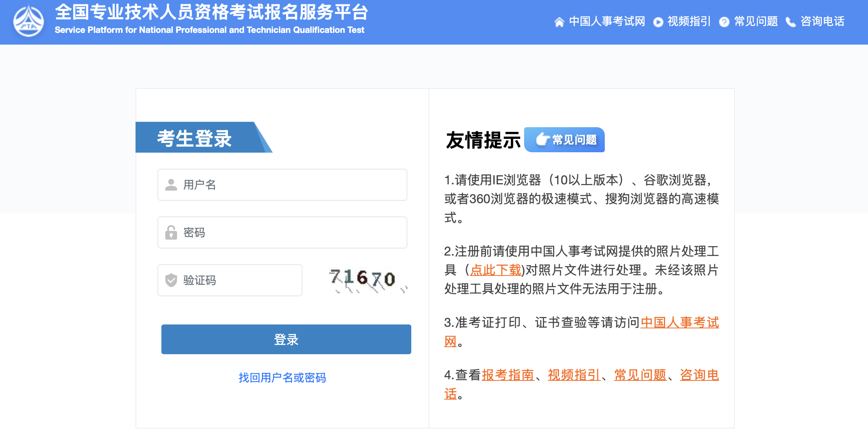Screen dimensions: 868x436
Task: Open the 常见问题 link in tip 4
Action: point(640,375)
